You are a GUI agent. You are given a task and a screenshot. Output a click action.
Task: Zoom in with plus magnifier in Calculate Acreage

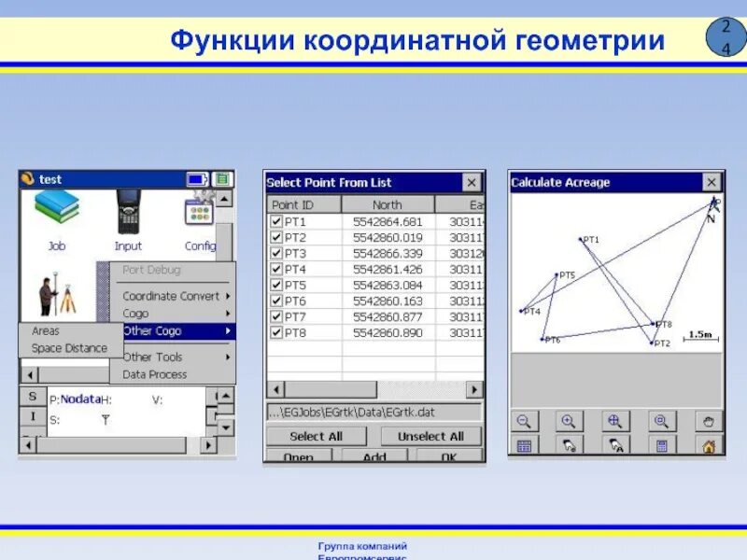[569, 422]
